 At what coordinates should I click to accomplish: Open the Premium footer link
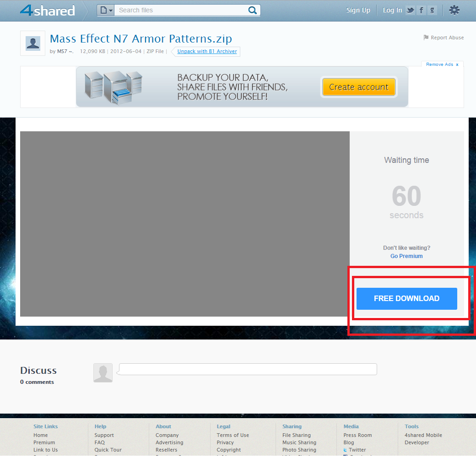click(x=44, y=442)
